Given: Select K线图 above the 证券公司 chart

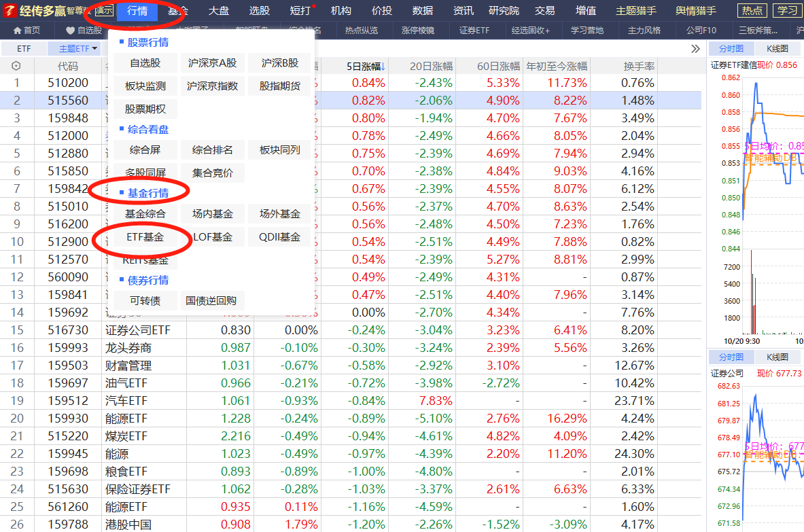Looking at the screenshot, I should 777,357.
